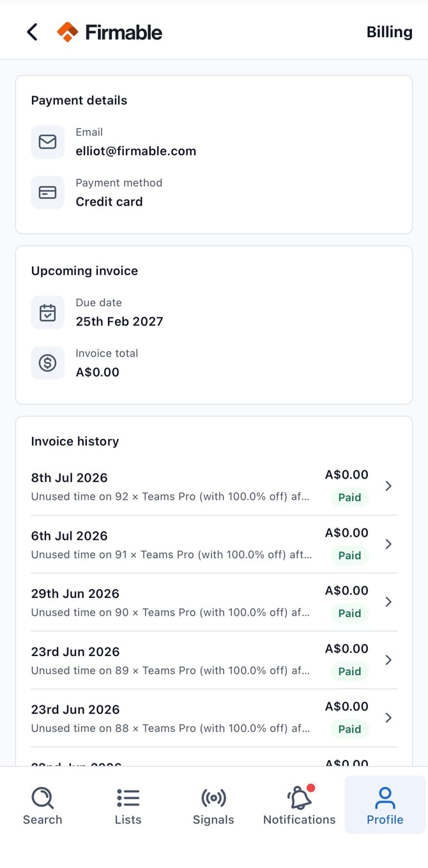
Task: Tap the back arrow icon
Action: click(32, 32)
